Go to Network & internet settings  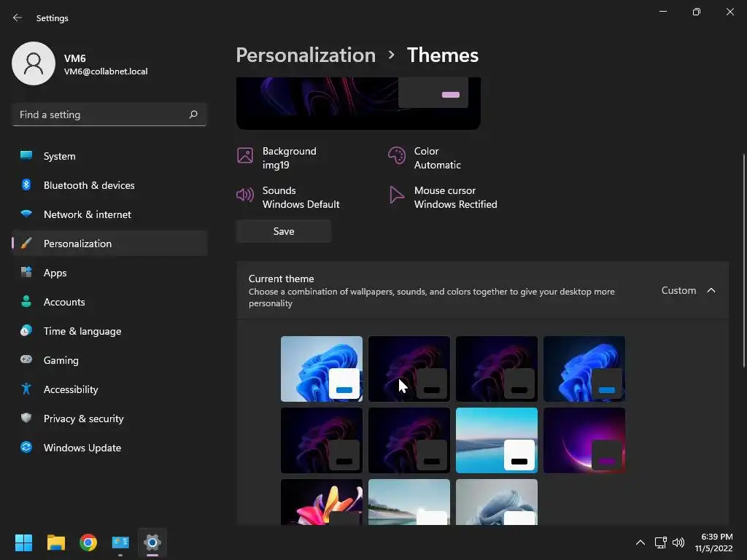109,214
